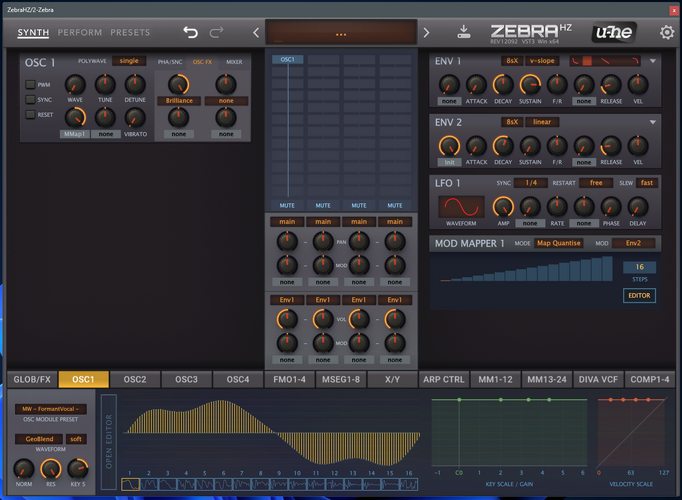
Task: Open the Mod Mapper MOD source 'Env2' dropdown
Action: (x=633, y=243)
